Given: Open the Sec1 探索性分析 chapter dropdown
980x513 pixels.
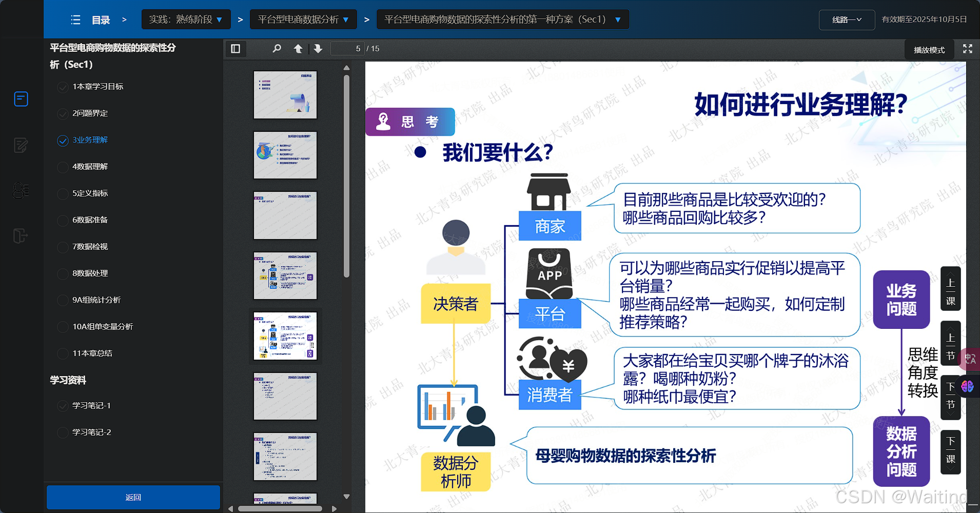Looking at the screenshot, I should [x=503, y=19].
